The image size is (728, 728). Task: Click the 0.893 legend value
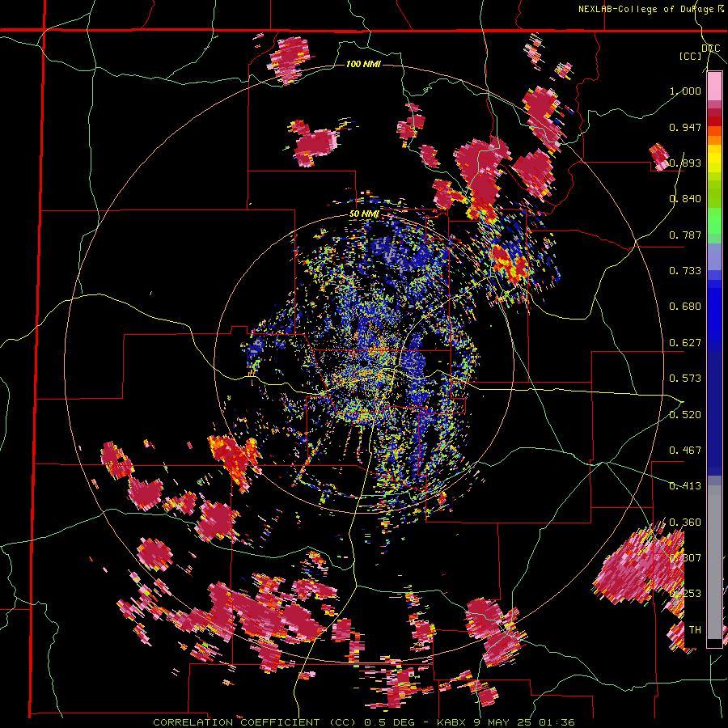(685, 163)
